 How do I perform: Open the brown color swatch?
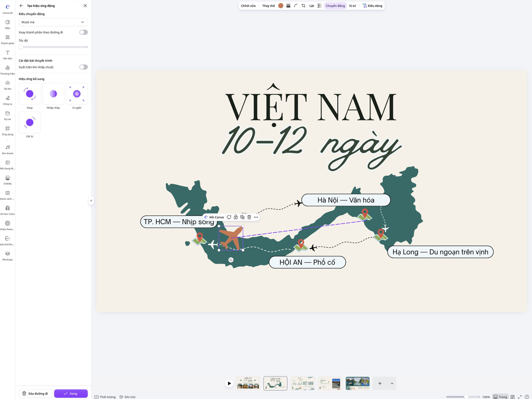[x=281, y=6]
